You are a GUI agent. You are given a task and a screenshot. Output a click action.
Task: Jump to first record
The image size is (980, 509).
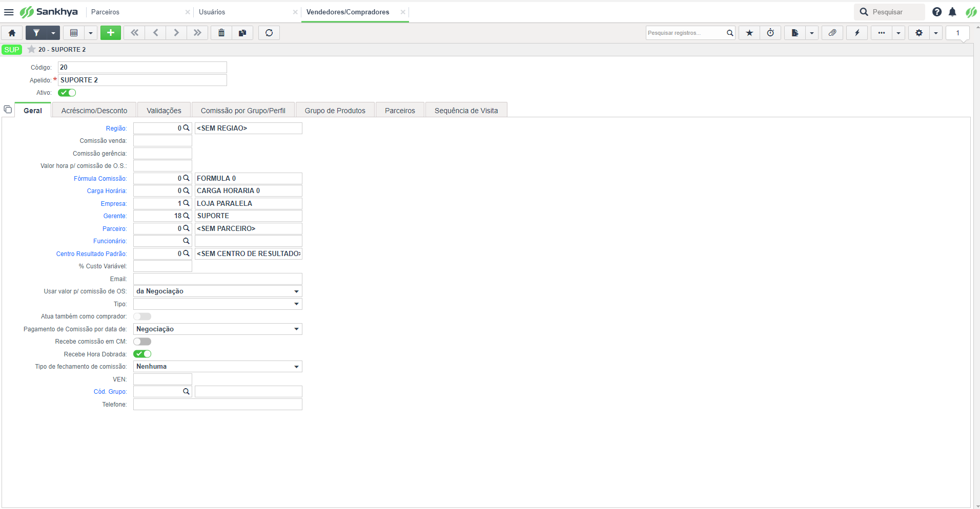134,33
